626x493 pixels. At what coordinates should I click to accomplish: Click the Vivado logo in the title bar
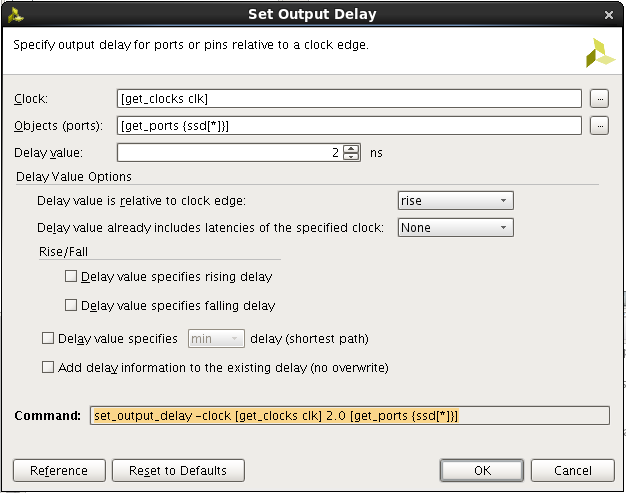[16, 15]
